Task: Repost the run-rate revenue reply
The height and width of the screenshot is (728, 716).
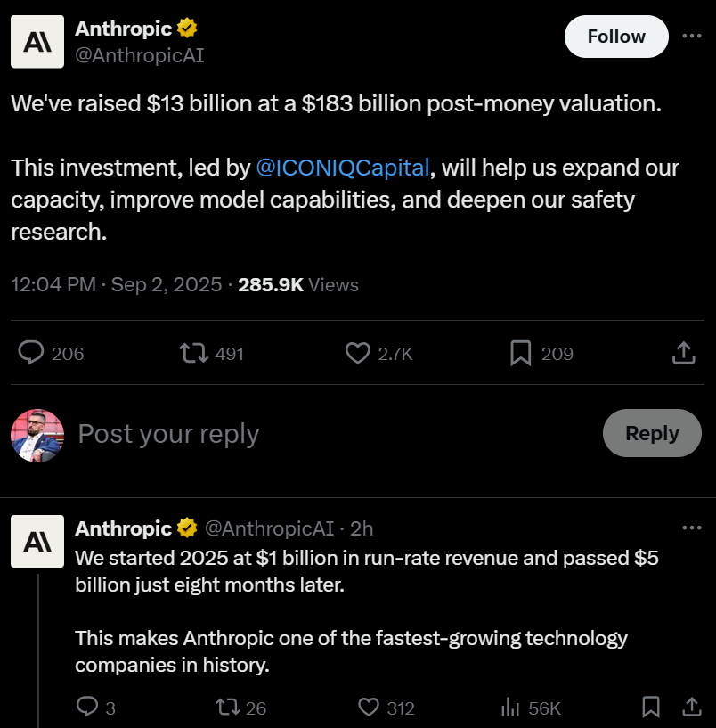Action: point(227,708)
